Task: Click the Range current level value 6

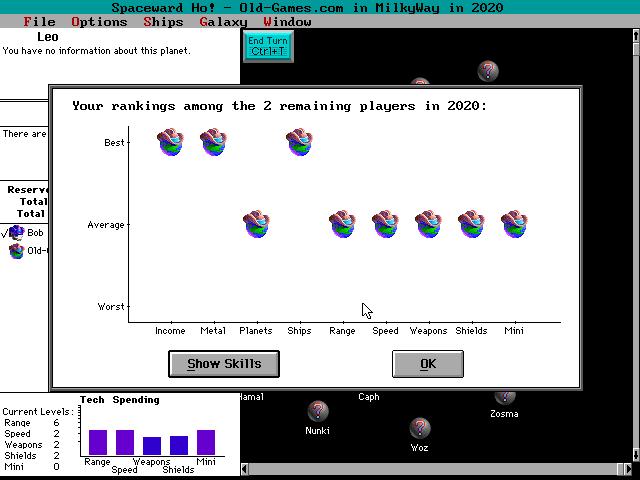Action: [56, 423]
